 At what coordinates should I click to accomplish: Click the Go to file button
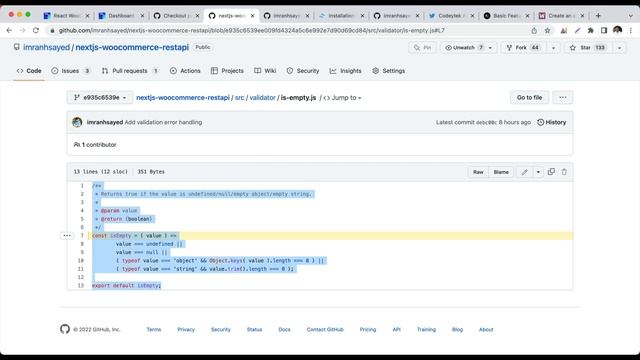pyautogui.click(x=529, y=98)
